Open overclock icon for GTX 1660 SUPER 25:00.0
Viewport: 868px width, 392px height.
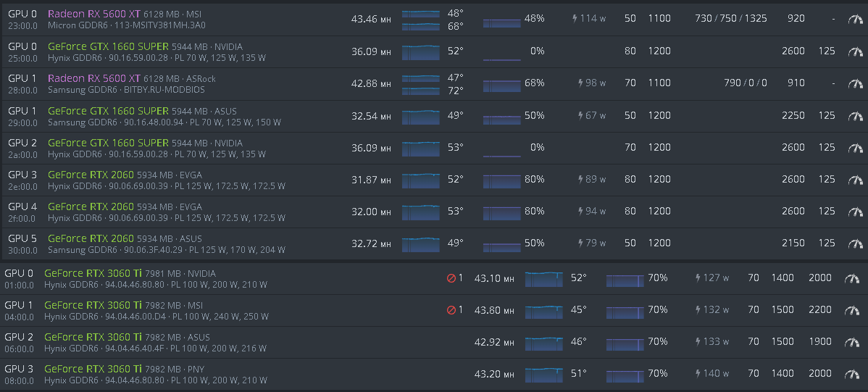pos(855,51)
